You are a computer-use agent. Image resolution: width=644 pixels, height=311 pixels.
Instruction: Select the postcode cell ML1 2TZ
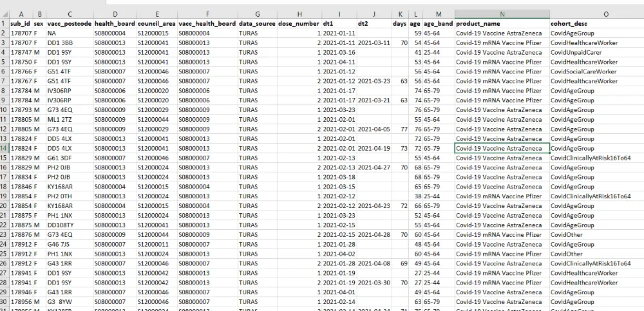tap(59, 119)
